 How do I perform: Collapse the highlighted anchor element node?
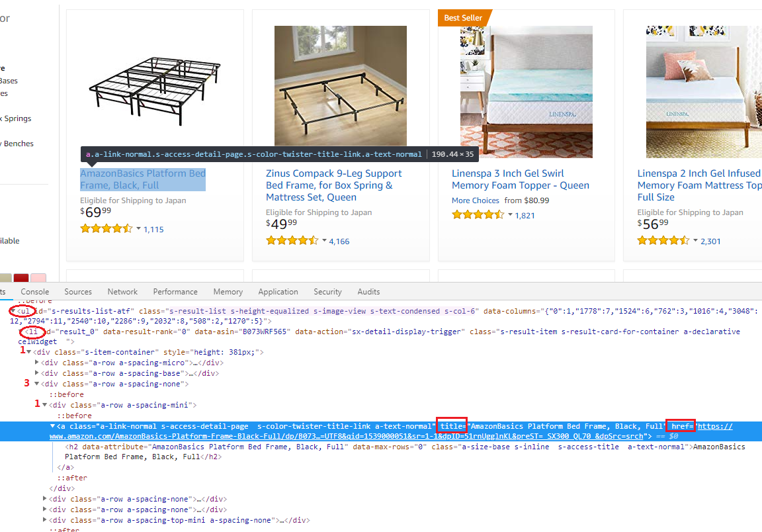point(52,427)
